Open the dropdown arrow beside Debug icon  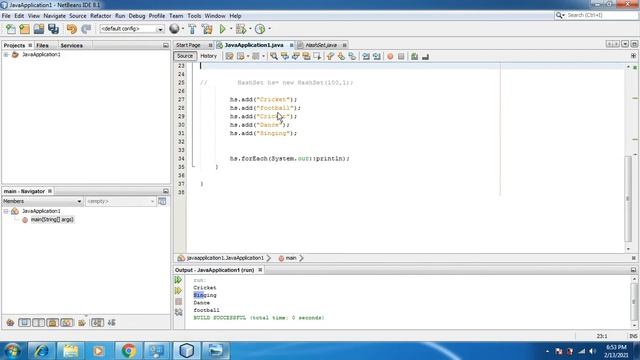coord(250,29)
